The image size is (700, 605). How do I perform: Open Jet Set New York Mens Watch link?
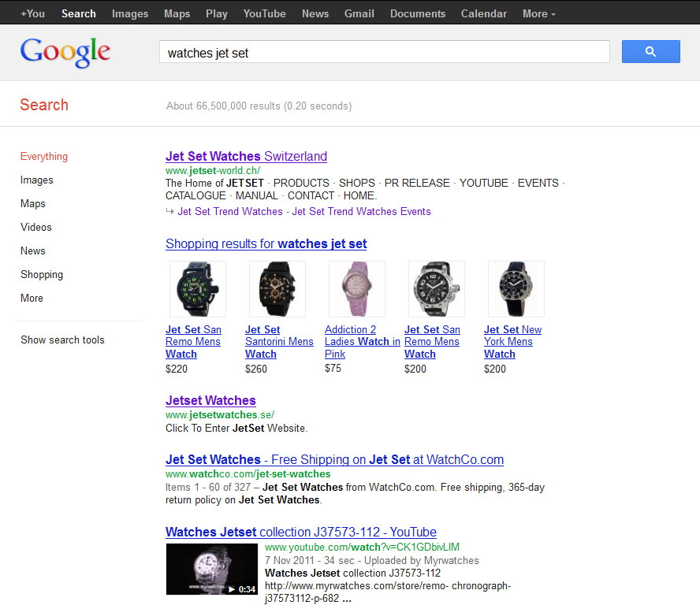point(512,342)
